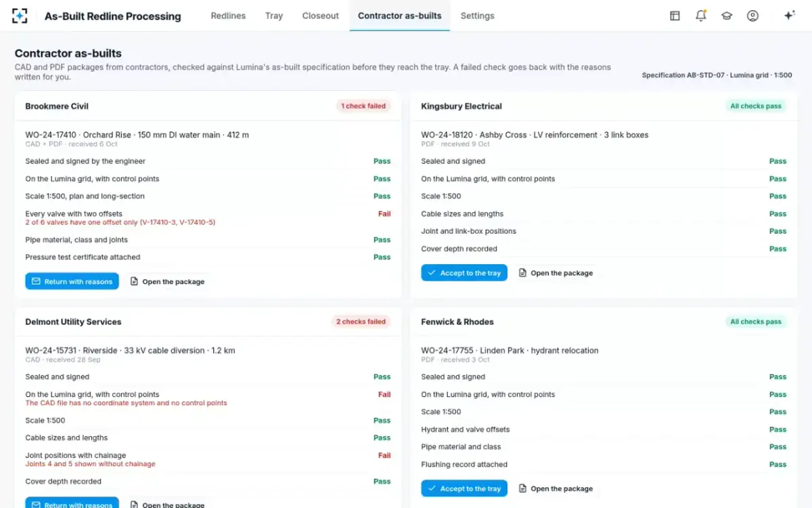Open the Settings tab

(x=478, y=16)
